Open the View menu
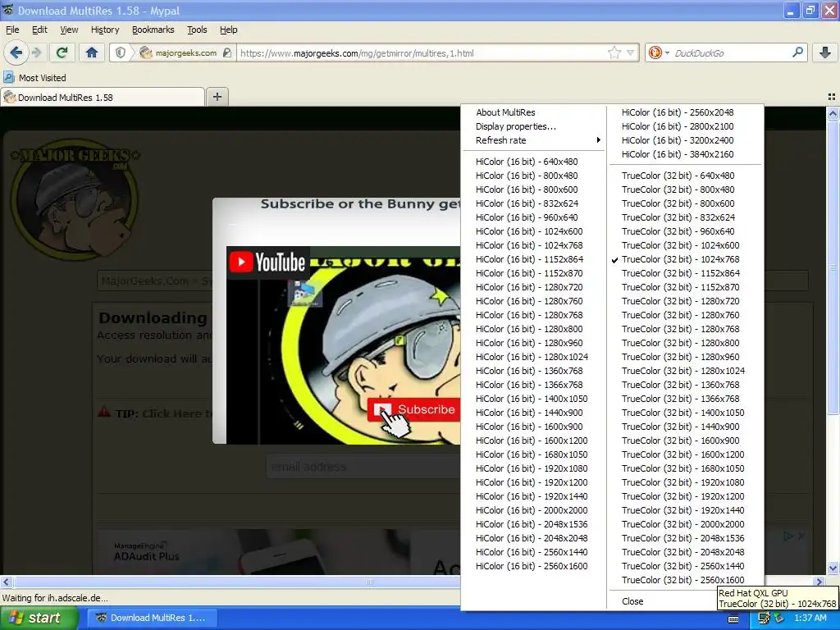Image resolution: width=840 pixels, height=630 pixels. (69, 30)
